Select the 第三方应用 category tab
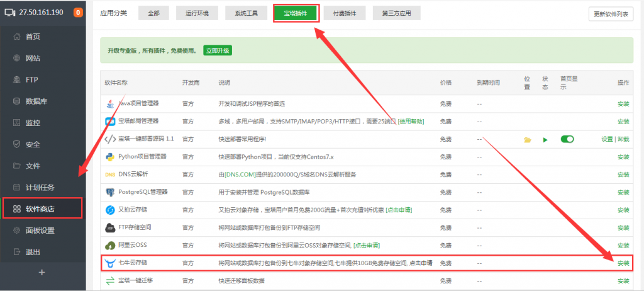 pyautogui.click(x=396, y=13)
